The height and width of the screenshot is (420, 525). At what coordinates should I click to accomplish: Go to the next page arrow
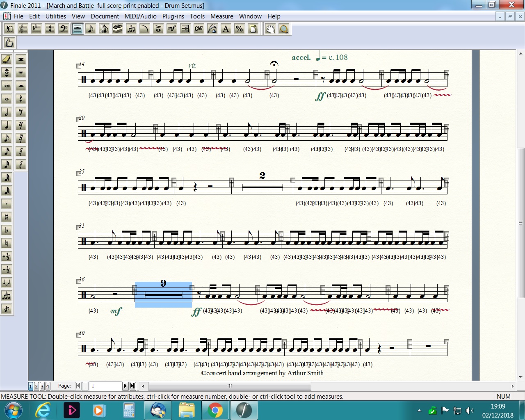coord(126,386)
